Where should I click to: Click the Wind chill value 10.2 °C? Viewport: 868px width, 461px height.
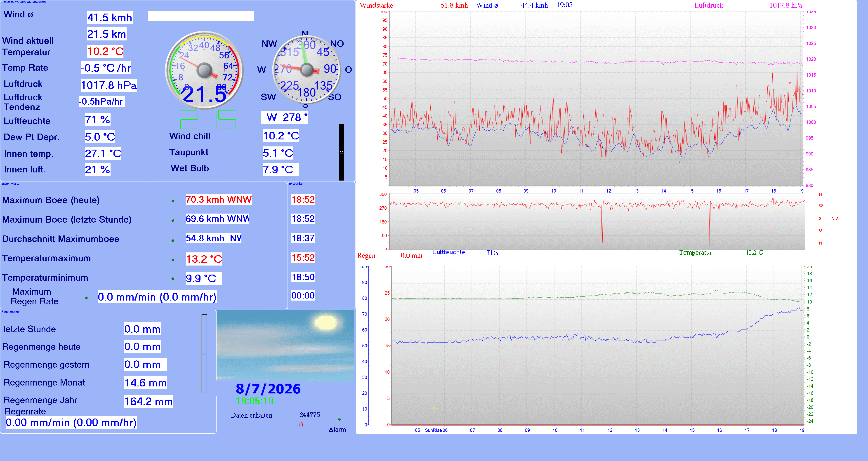coord(281,136)
